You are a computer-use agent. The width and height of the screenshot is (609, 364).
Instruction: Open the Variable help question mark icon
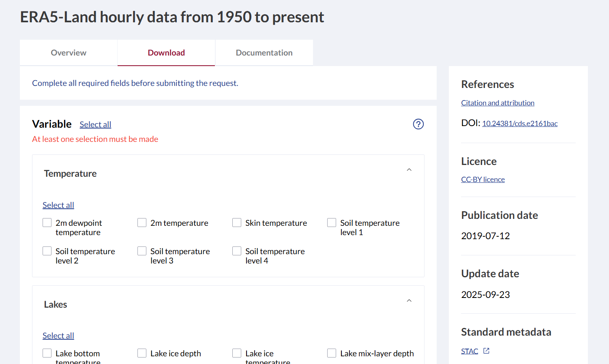[418, 124]
